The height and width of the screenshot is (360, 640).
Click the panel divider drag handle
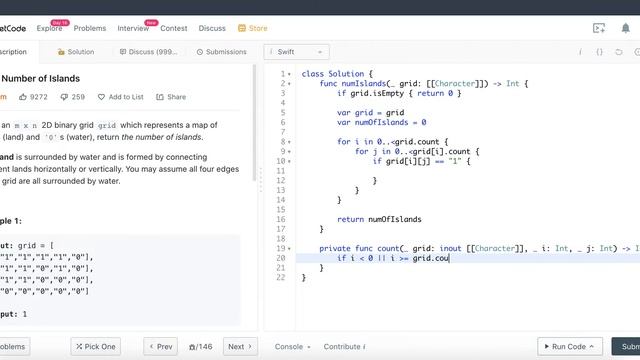click(260, 180)
